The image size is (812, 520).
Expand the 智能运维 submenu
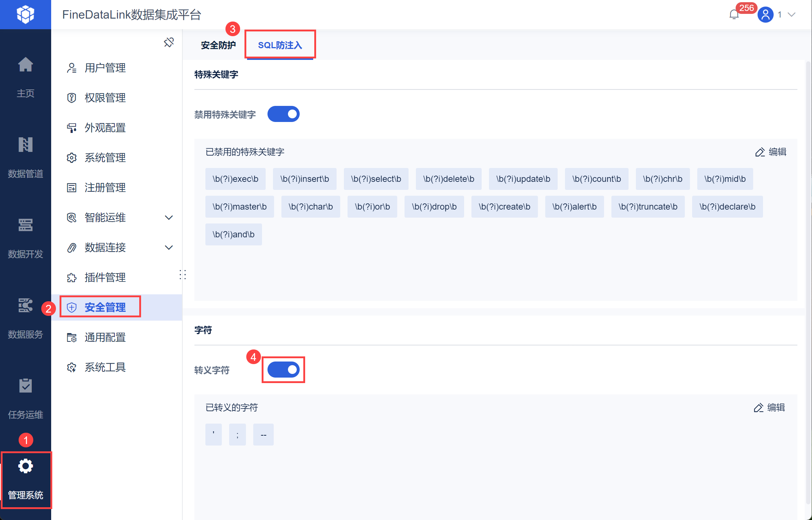(168, 218)
